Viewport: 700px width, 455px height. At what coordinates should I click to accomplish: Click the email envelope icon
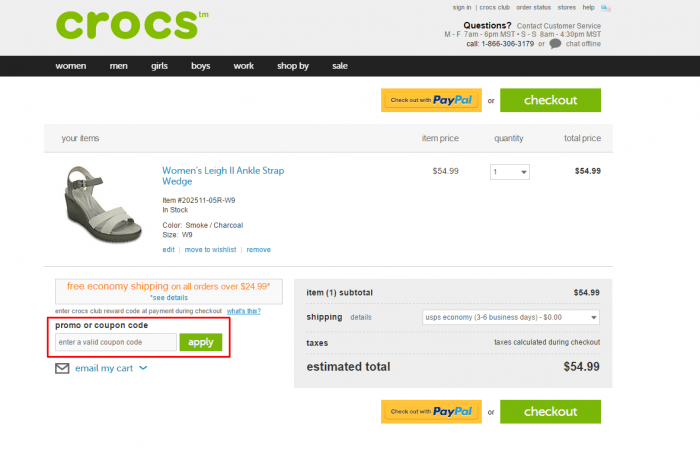tap(62, 368)
